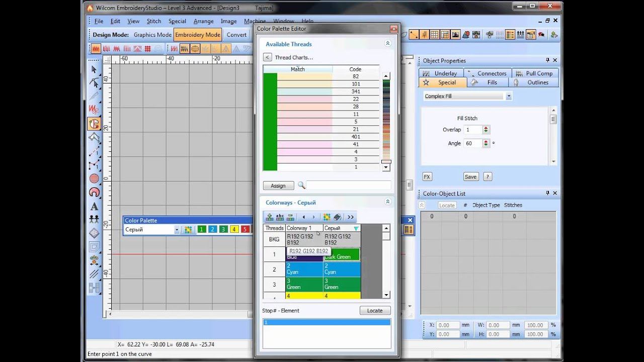
Task: Expand the Серый colorway dropdown in Color Palette
Action: coord(177,230)
